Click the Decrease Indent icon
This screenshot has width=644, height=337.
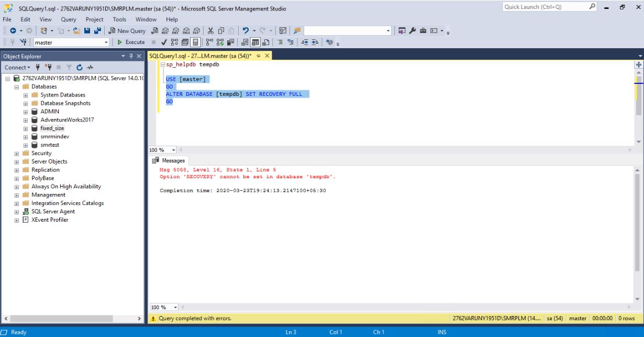tap(305, 42)
